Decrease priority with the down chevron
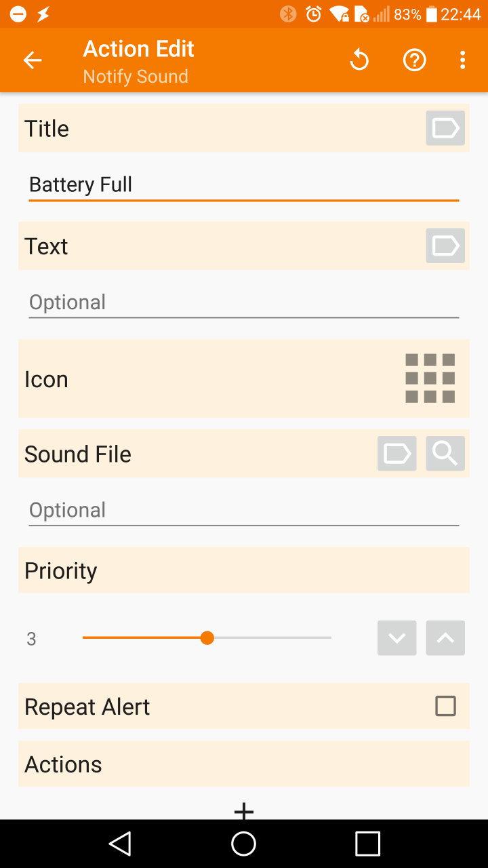 click(396, 638)
